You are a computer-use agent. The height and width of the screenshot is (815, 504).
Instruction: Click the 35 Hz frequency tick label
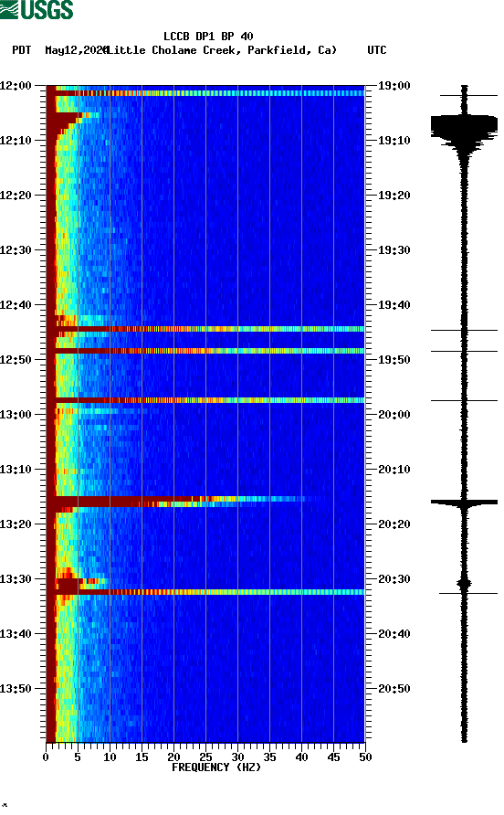click(x=269, y=757)
